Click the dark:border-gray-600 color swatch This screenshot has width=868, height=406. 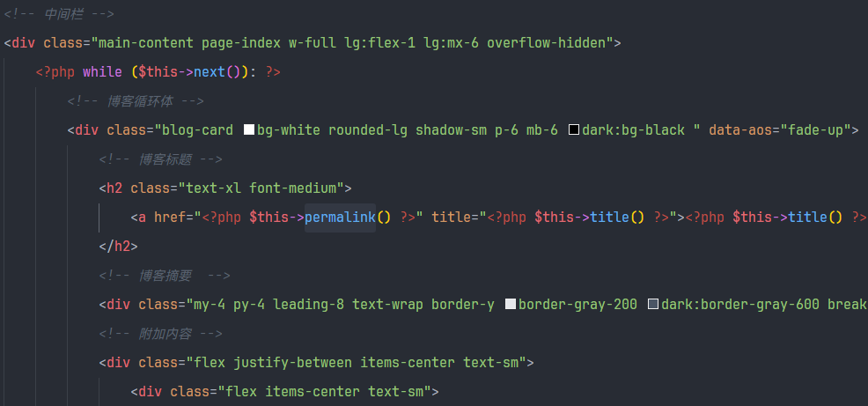click(x=653, y=304)
